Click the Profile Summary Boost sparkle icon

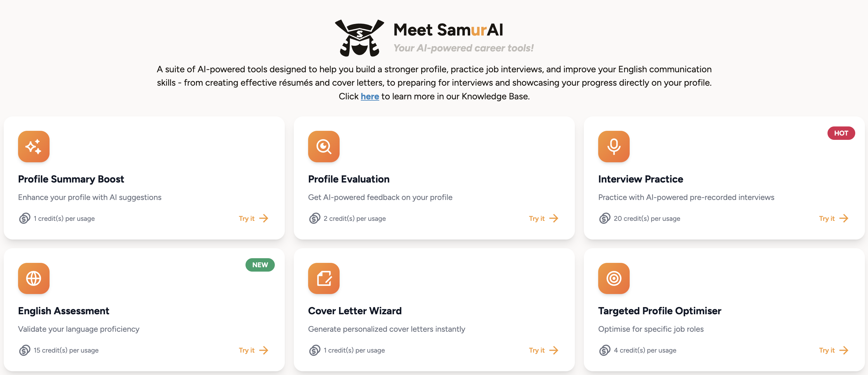[x=34, y=147]
